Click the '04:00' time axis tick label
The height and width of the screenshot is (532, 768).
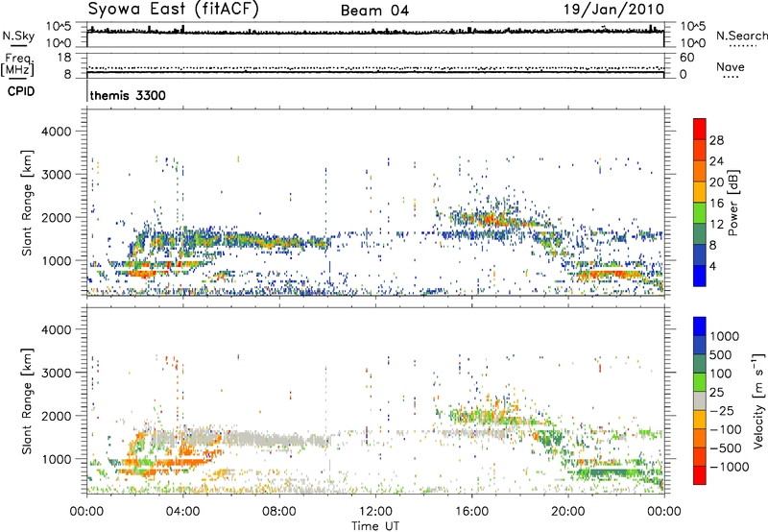pos(182,512)
